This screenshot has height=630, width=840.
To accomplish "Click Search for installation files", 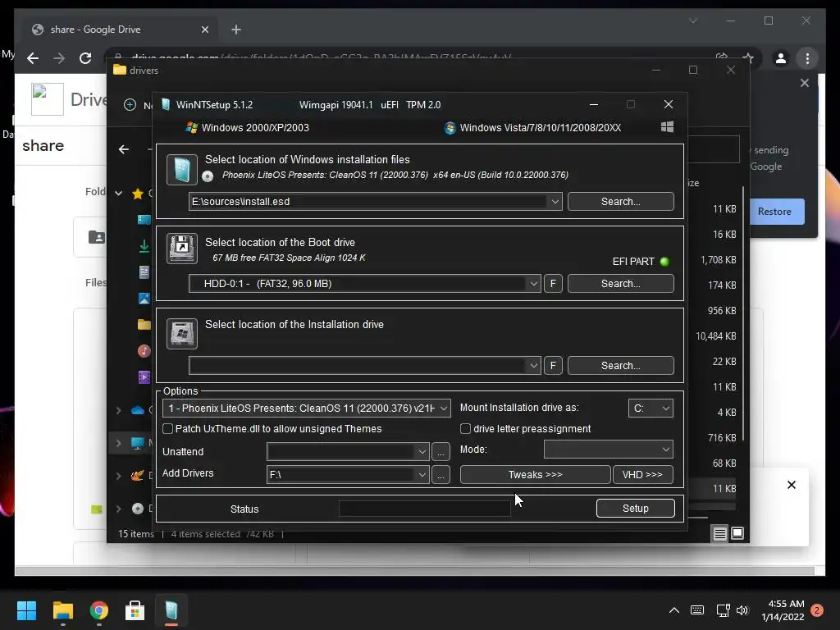I will pyautogui.click(x=620, y=202).
